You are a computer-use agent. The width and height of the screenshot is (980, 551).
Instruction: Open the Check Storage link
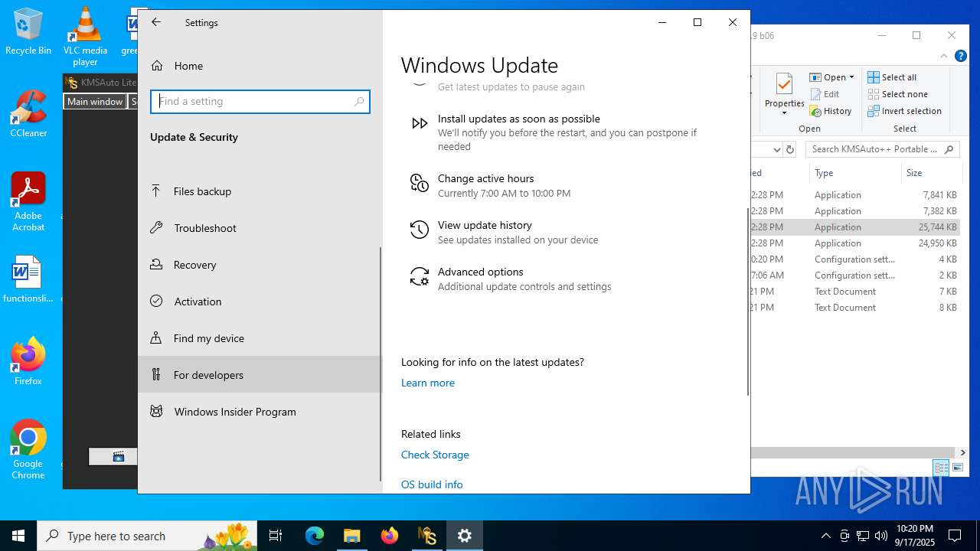click(435, 455)
